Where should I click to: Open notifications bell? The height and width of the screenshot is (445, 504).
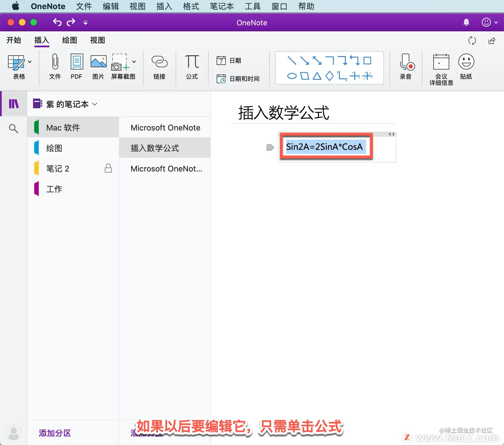[466, 22]
